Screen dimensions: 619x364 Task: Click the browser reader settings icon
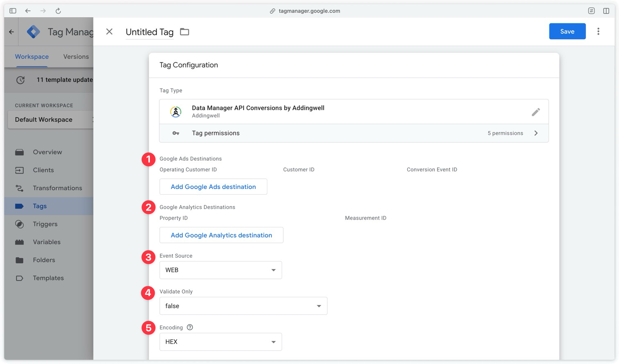point(592,11)
